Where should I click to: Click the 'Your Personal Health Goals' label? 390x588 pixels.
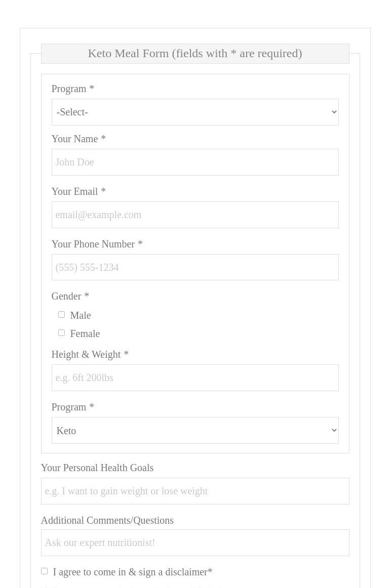pos(97,468)
